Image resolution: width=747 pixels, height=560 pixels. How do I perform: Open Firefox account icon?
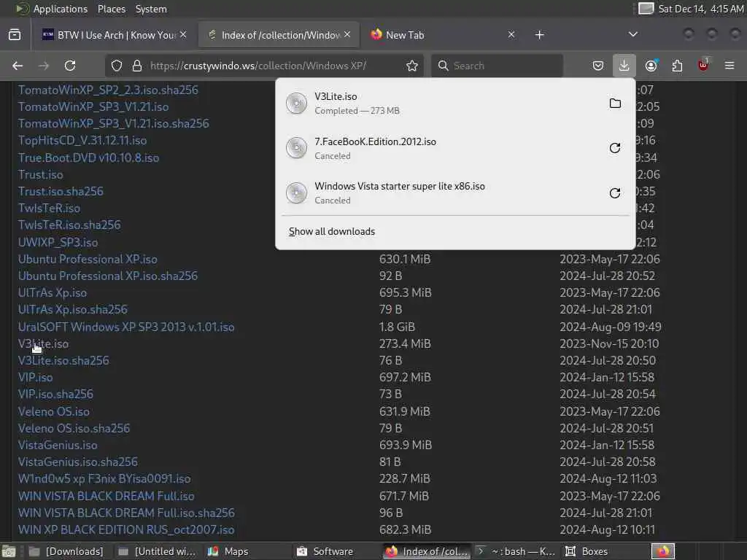click(651, 66)
